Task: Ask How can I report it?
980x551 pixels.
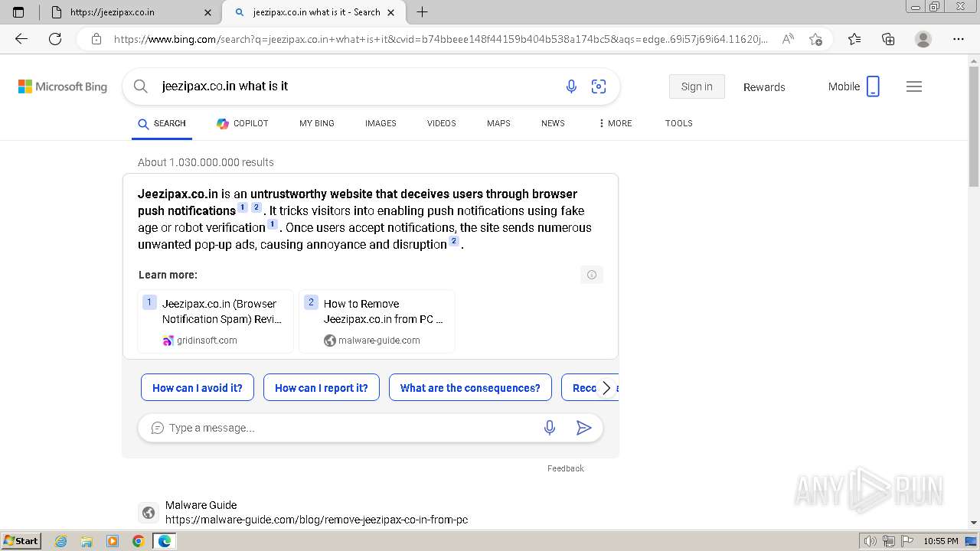Action: (322, 388)
